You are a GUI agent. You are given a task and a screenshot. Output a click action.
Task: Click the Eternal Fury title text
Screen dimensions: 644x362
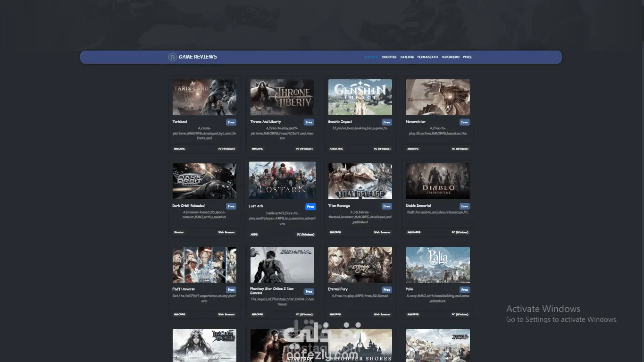click(338, 289)
